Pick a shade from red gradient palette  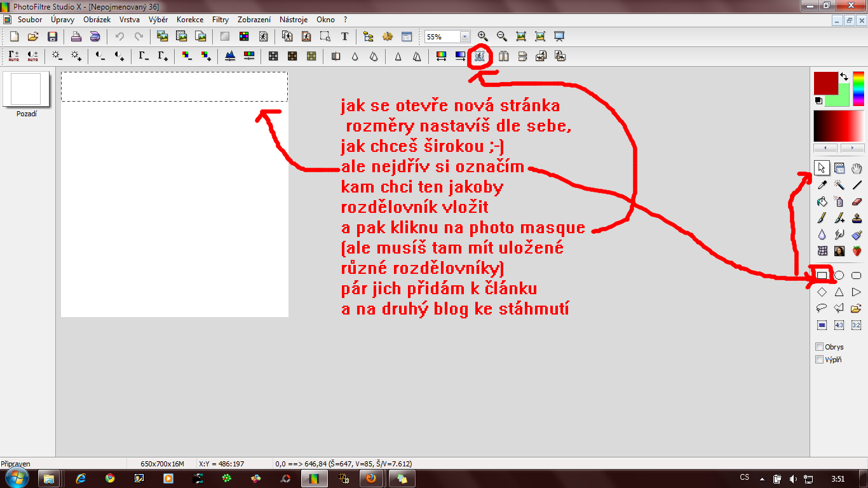(839, 126)
